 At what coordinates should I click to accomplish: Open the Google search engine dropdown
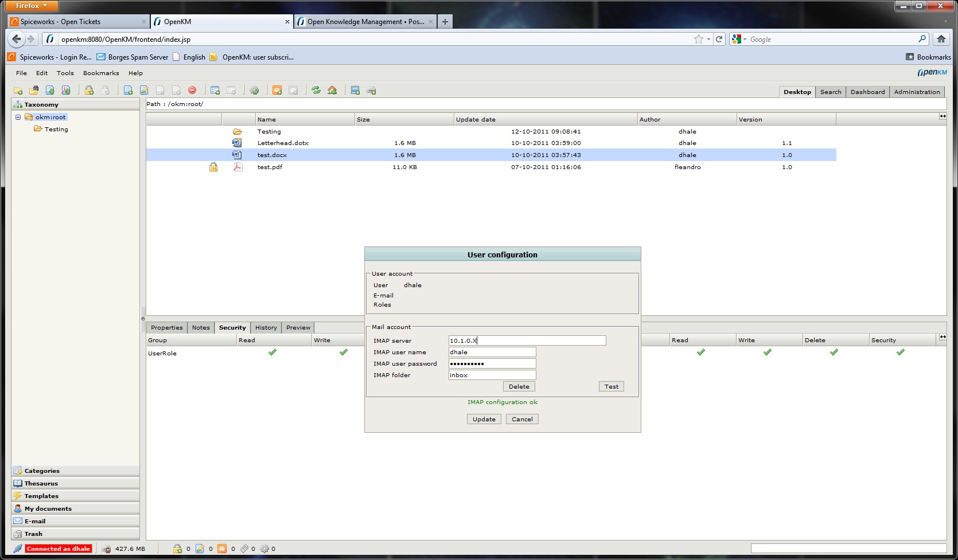[740, 40]
